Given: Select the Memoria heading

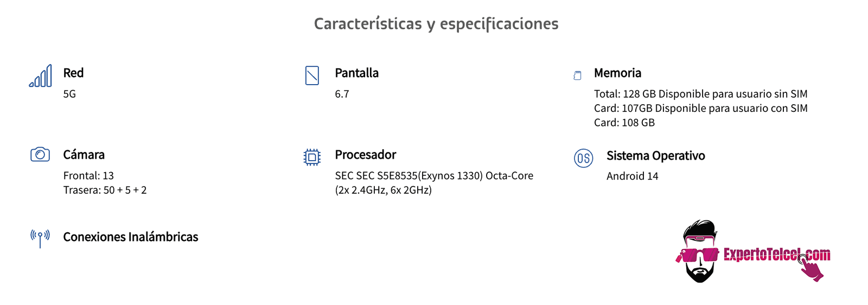Looking at the screenshot, I should pyautogui.click(x=617, y=73).
